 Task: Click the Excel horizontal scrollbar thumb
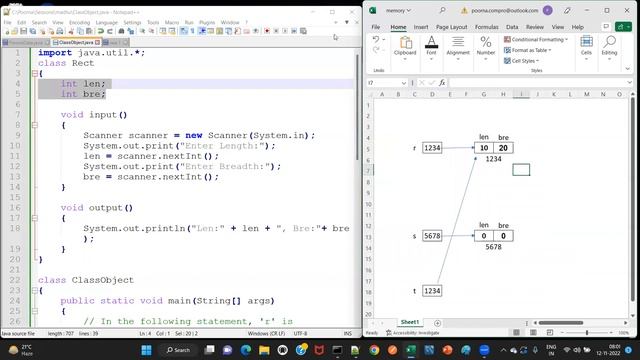tap(561, 323)
